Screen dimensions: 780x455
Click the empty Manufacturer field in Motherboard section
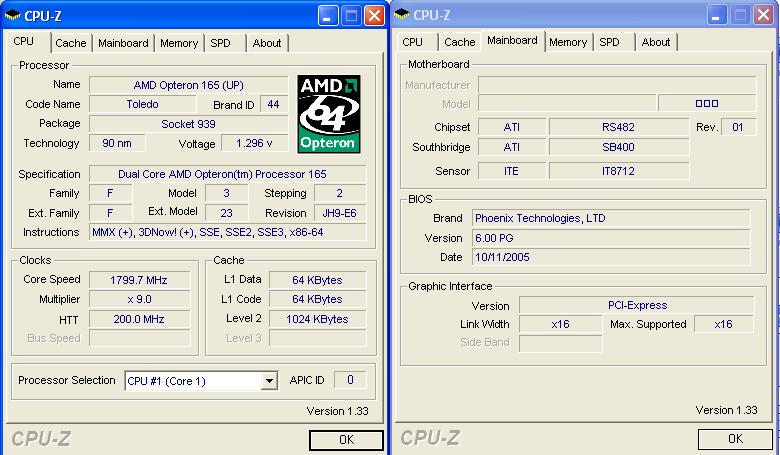point(617,85)
